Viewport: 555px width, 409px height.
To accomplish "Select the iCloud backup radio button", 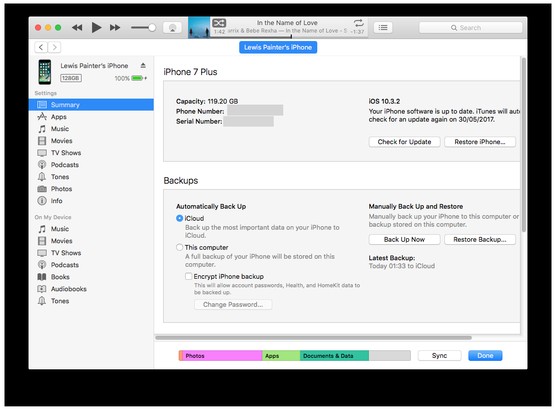I will coord(179,218).
